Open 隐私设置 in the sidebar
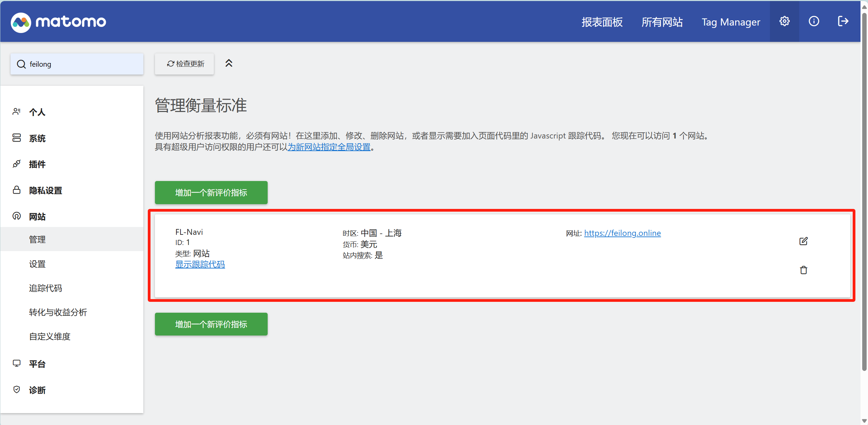The height and width of the screenshot is (425, 868). [x=45, y=191]
